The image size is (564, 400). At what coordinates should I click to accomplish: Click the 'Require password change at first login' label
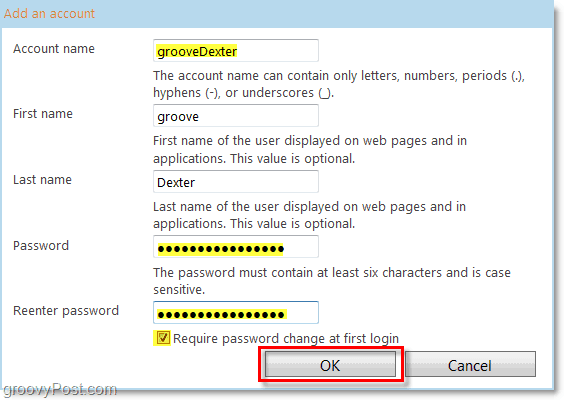286,338
